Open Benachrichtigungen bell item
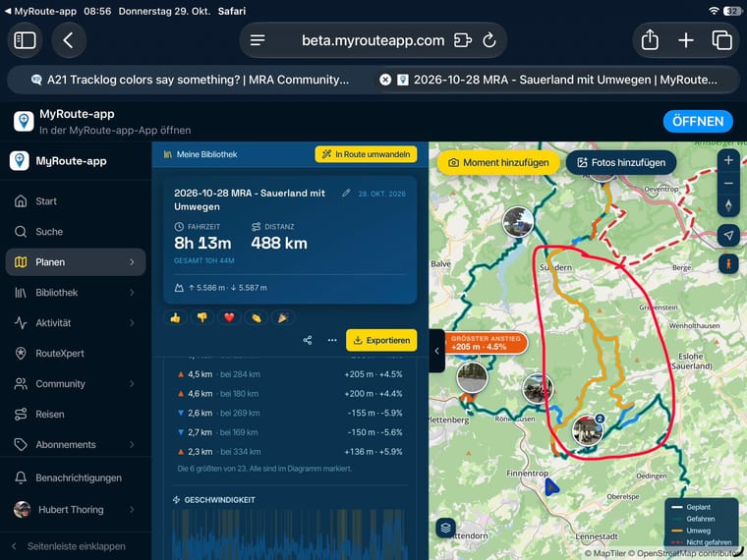The width and height of the screenshot is (747, 560). [76, 477]
